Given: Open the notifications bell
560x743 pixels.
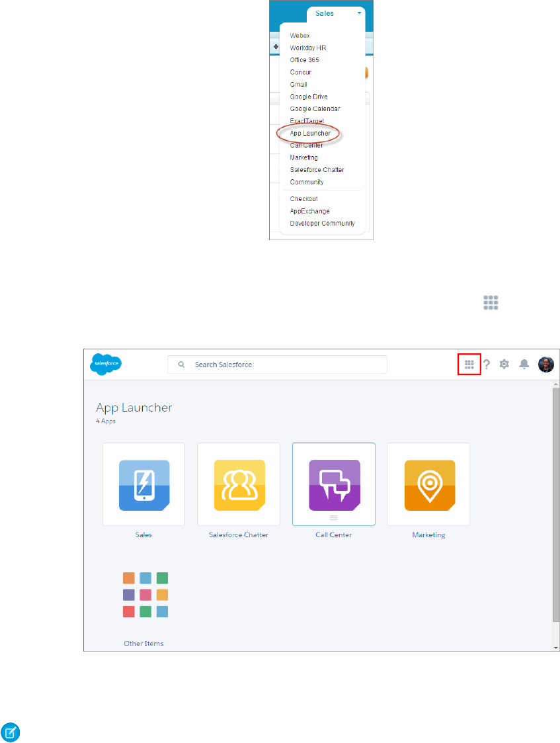Looking at the screenshot, I should tap(524, 365).
